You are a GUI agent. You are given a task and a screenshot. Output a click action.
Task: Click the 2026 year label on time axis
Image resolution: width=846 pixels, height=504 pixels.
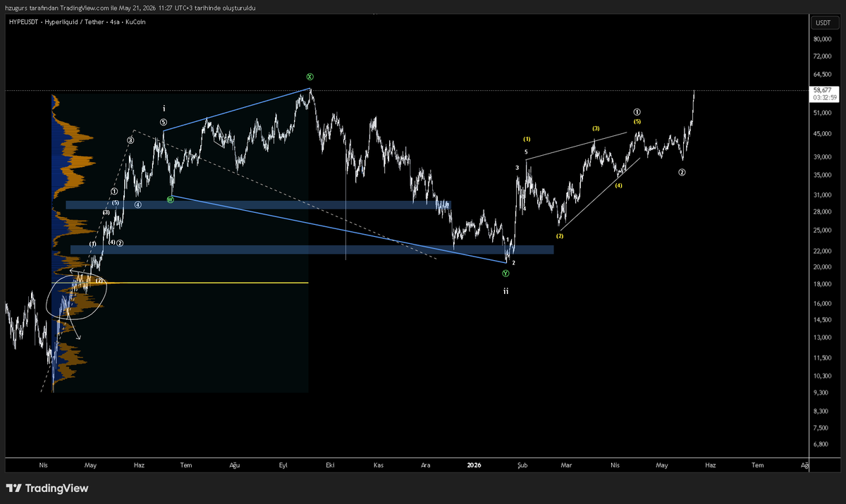click(474, 465)
